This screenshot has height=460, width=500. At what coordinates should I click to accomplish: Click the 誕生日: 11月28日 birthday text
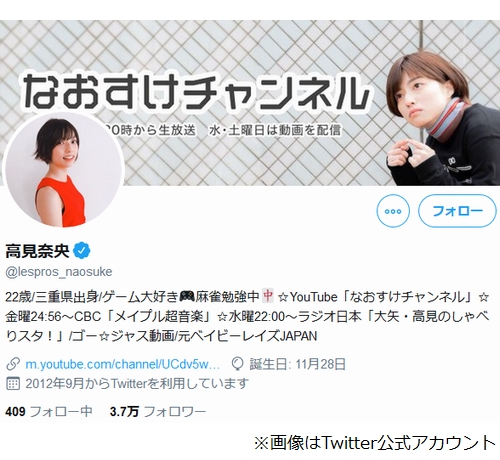coord(297,364)
